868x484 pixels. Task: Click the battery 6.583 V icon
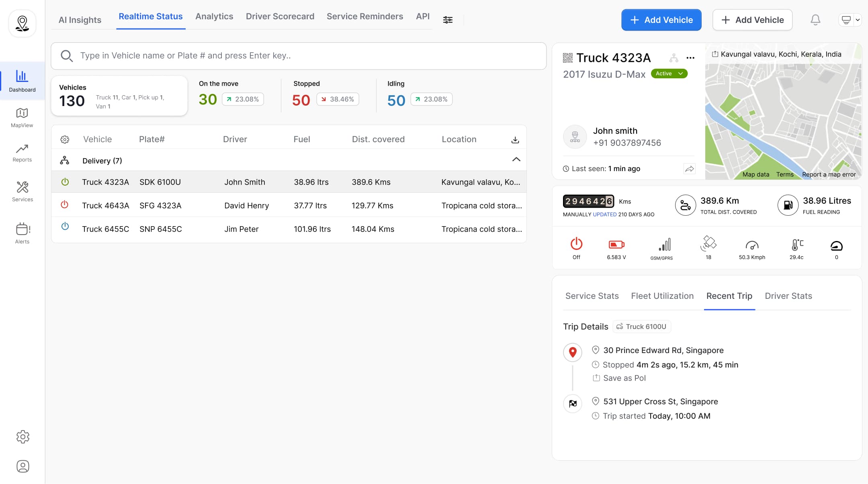click(616, 244)
